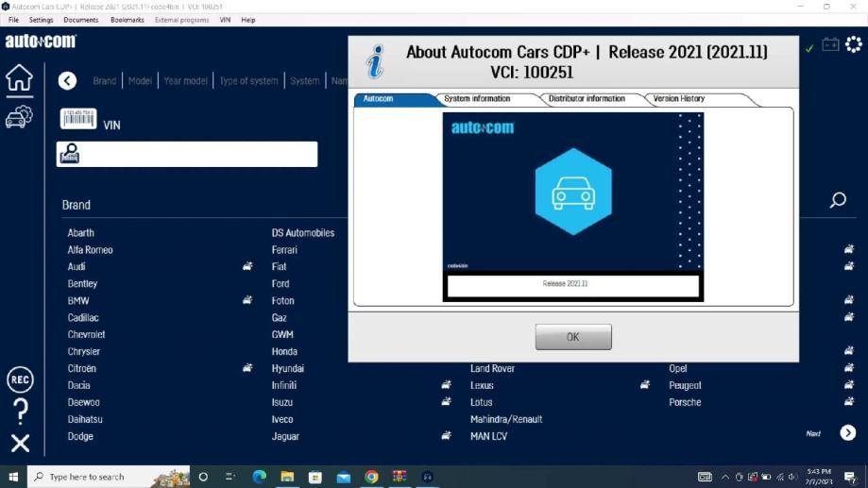Select brand Bentley

(82, 284)
